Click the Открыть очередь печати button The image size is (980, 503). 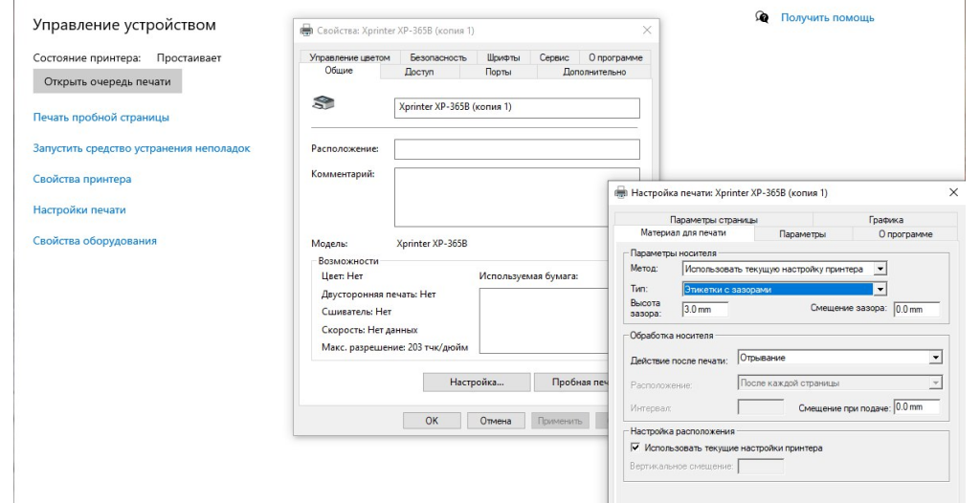tap(107, 82)
